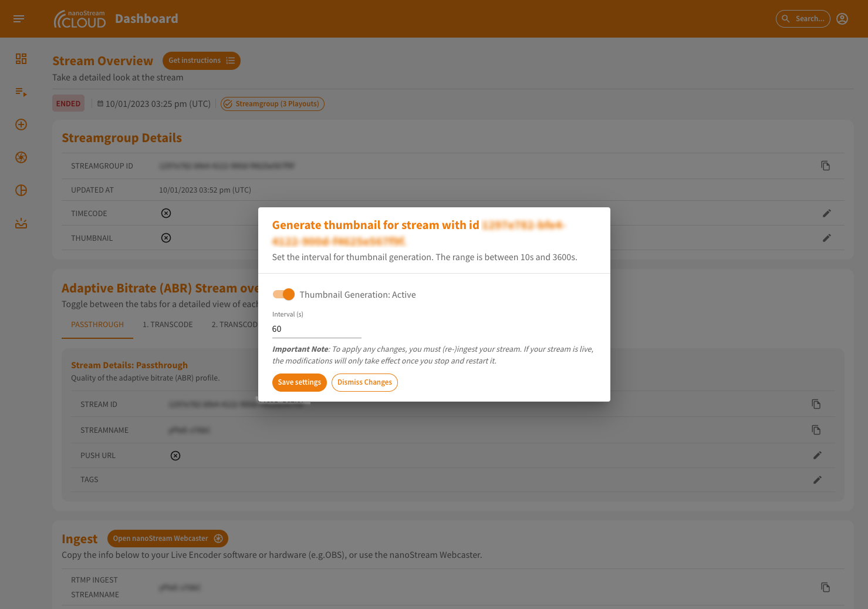
Task: Toggle Thumbnail Generation off
Action: [283, 294]
